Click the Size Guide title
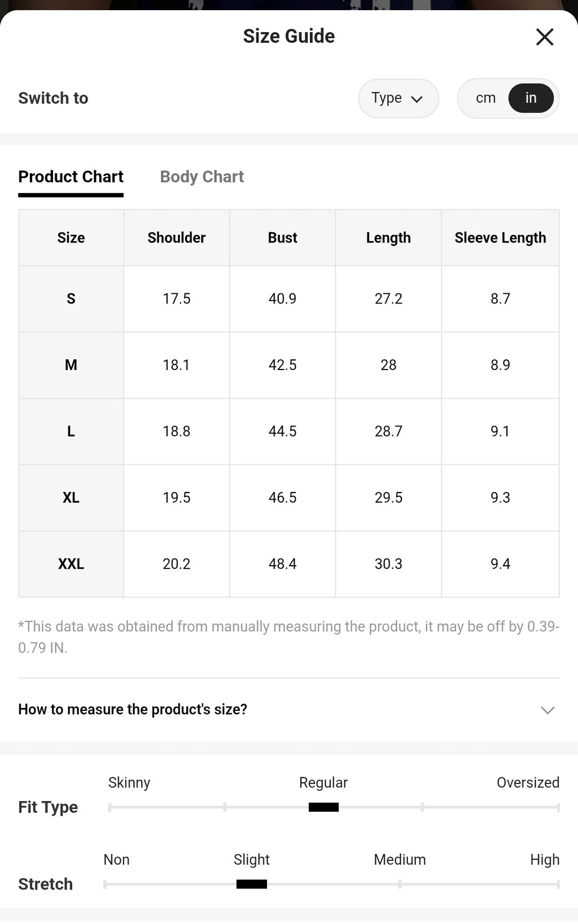Image resolution: width=578 pixels, height=924 pixels. pos(289,36)
